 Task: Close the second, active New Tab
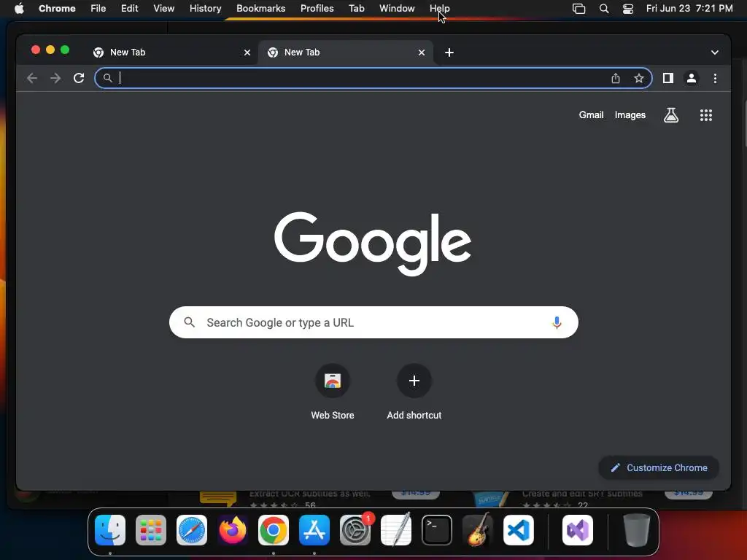pos(421,52)
